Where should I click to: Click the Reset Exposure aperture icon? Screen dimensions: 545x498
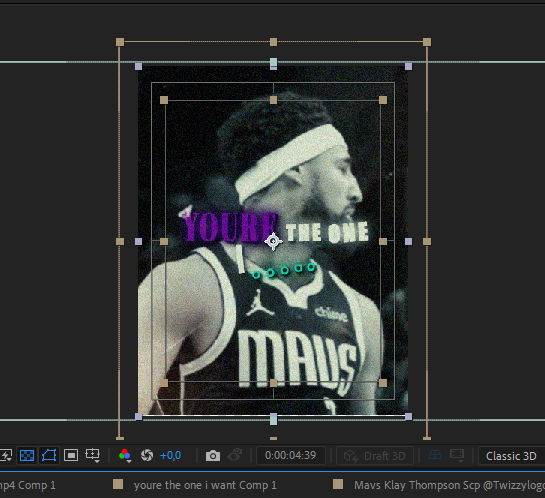point(147,455)
